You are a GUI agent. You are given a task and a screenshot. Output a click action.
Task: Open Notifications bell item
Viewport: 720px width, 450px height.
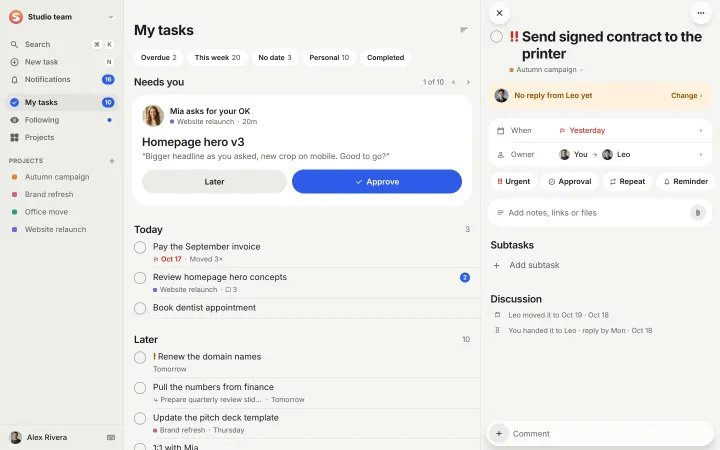[x=62, y=79]
